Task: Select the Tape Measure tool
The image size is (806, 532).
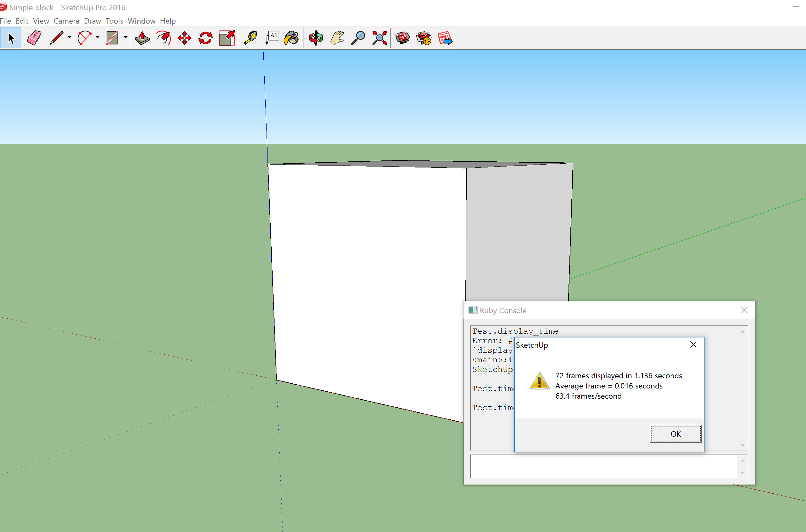Action: tap(251, 38)
